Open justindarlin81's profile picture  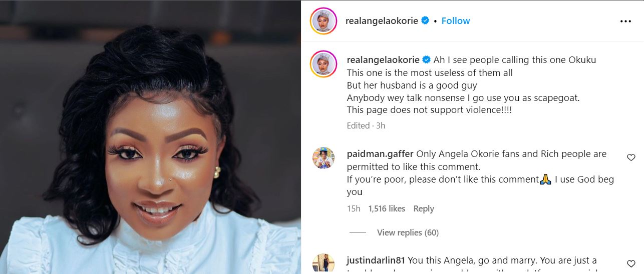(x=324, y=263)
